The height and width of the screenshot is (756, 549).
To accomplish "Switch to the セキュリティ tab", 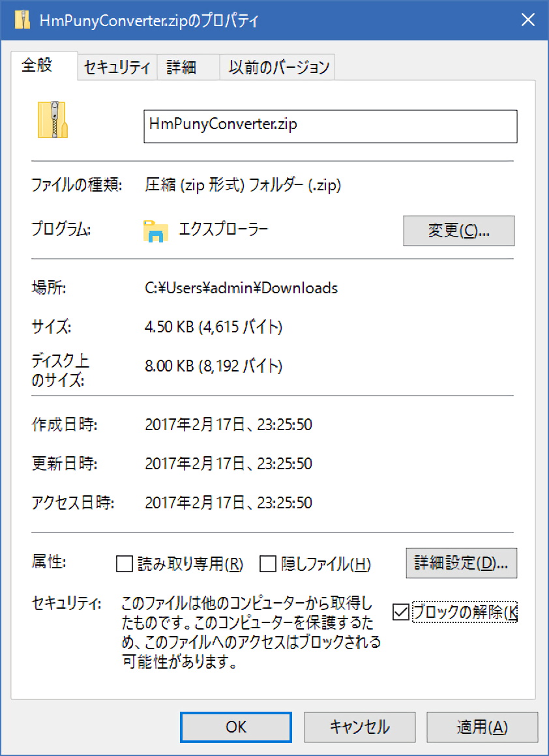I will pyautogui.click(x=117, y=67).
